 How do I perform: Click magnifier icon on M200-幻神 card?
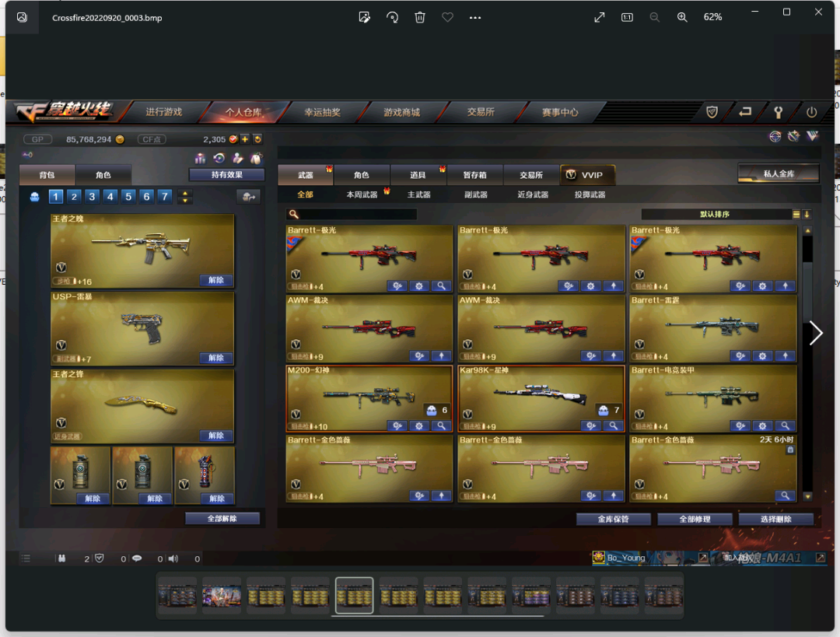tap(441, 426)
